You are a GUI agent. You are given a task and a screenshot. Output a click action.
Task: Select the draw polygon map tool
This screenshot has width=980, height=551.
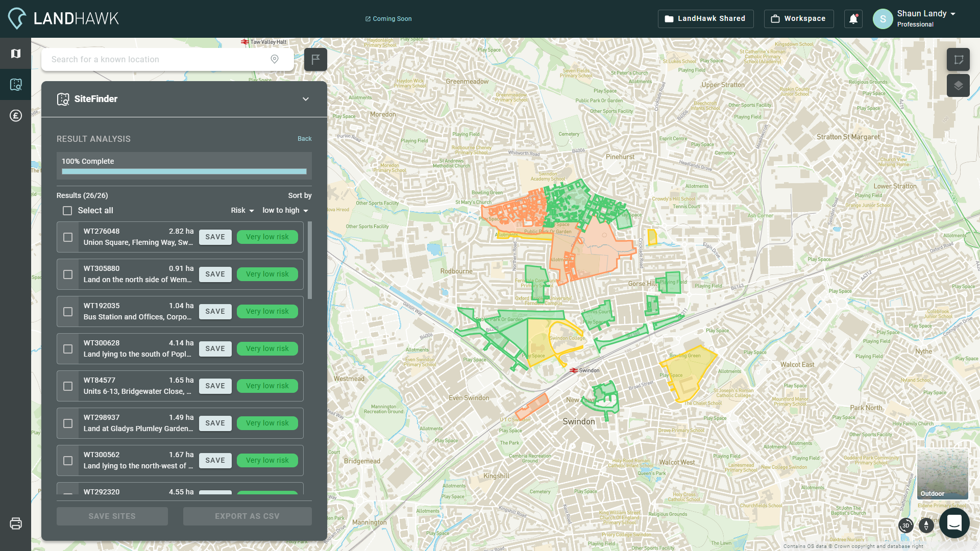tap(958, 59)
